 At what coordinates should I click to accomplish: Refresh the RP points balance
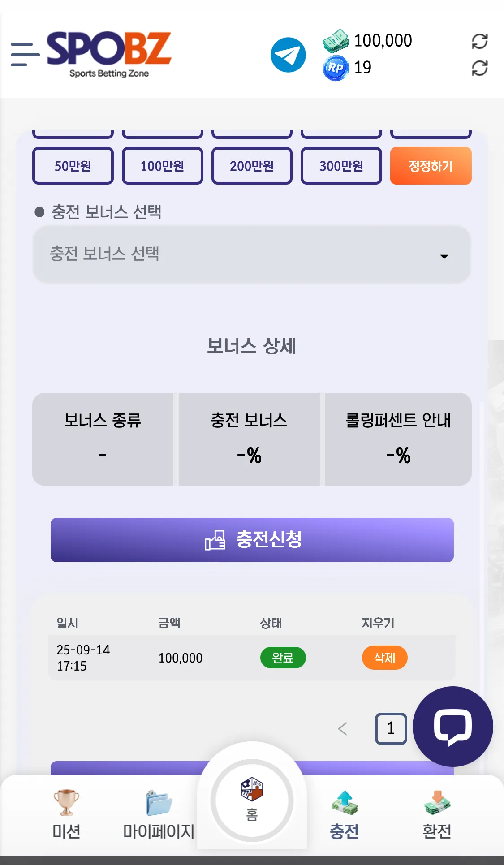479,68
